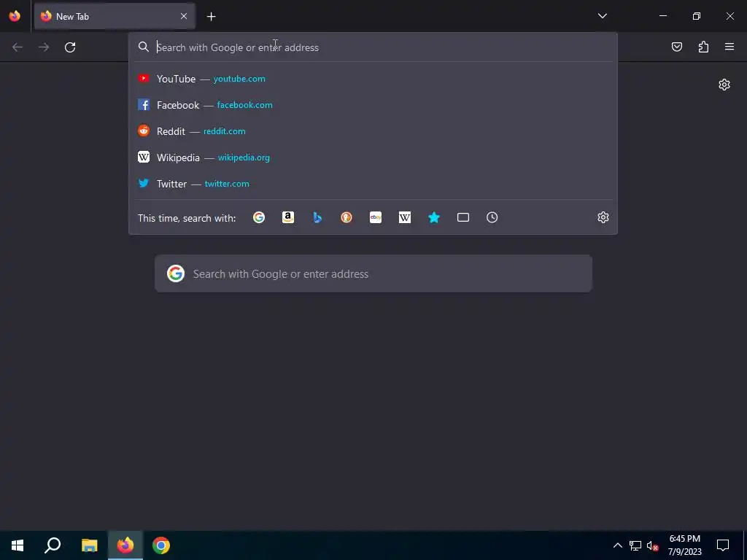Close the New Tab tab
This screenshot has width=747, height=560.
(184, 16)
